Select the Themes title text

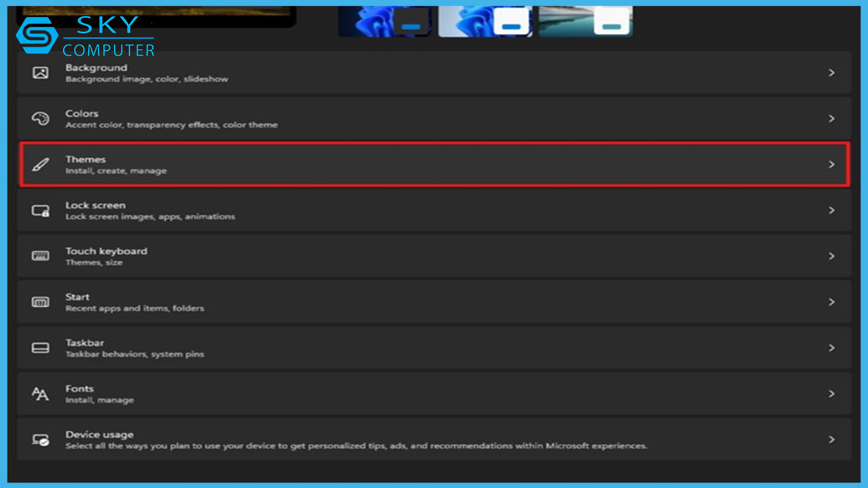[x=85, y=159]
